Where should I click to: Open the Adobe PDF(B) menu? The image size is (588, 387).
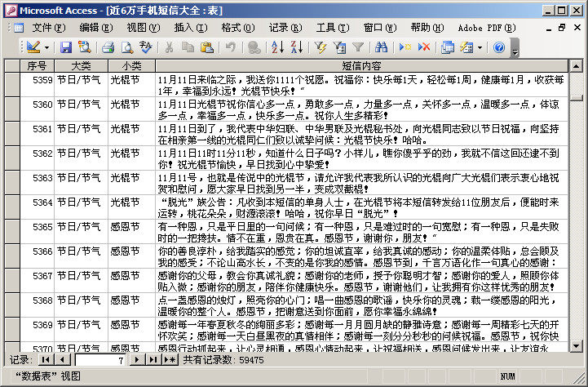487,28
